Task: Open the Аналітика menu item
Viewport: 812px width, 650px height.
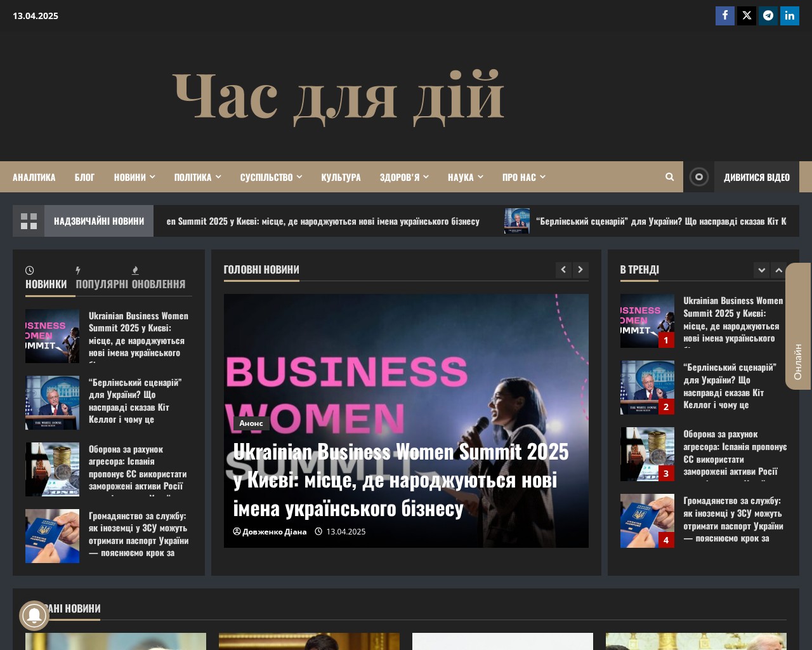Action: (x=34, y=177)
